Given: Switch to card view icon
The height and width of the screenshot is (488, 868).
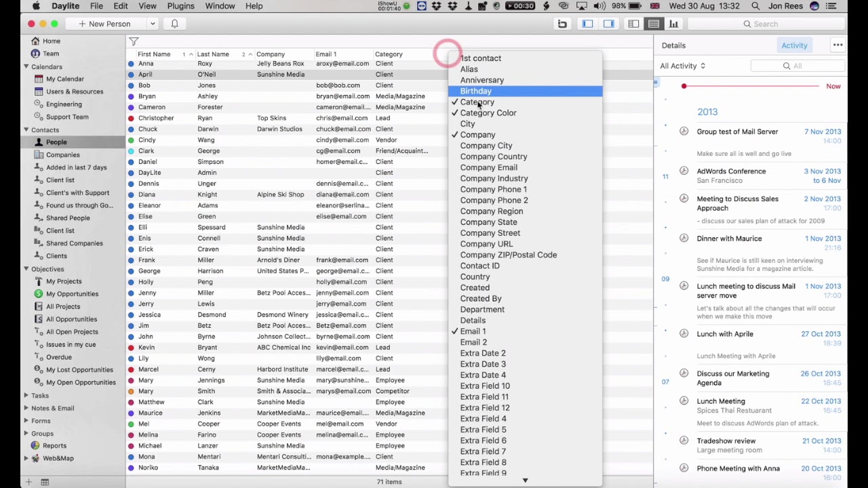Looking at the screenshot, I should click(633, 24).
